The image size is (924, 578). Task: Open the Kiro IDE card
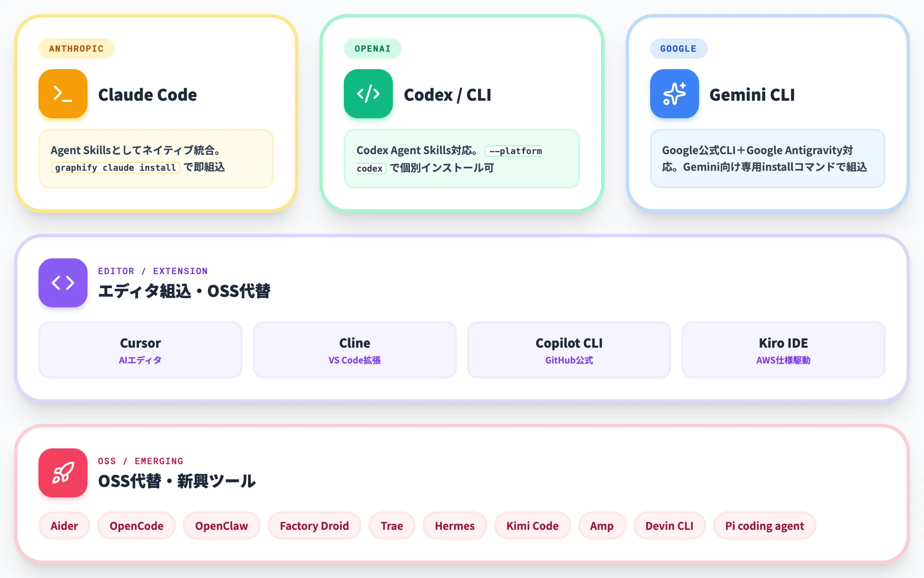[x=784, y=350]
